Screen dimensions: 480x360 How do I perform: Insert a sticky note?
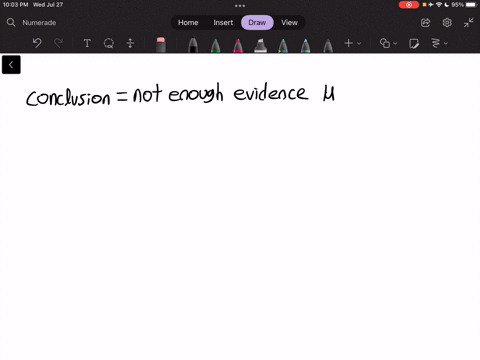414,43
